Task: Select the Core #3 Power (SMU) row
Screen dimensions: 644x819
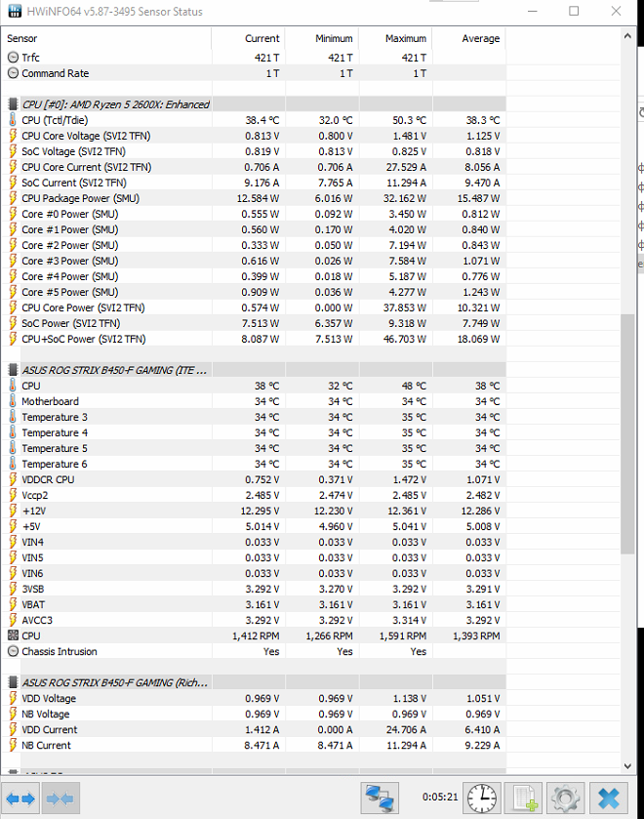Action: click(x=254, y=261)
